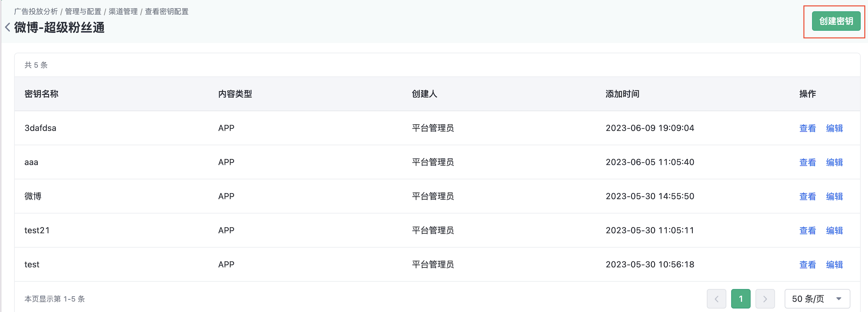The height and width of the screenshot is (312, 868).
Task: Open 广告投放分析 breadcrumb
Action: click(x=36, y=11)
